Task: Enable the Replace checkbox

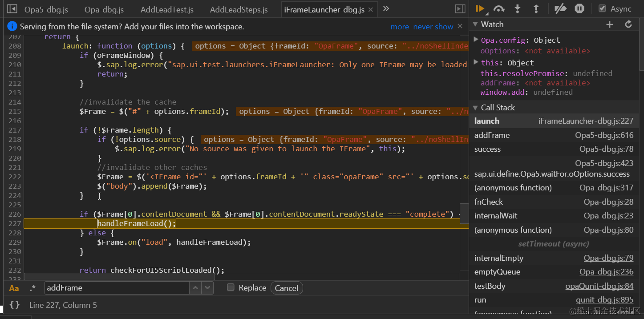Action: coord(231,287)
